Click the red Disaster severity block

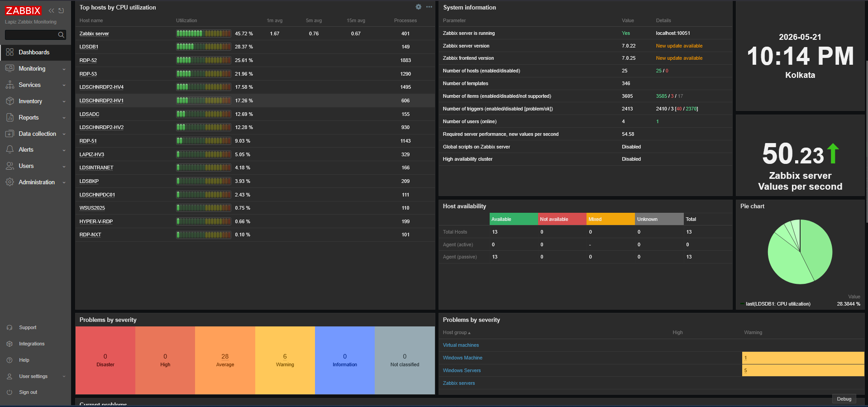click(x=105, y=360)
